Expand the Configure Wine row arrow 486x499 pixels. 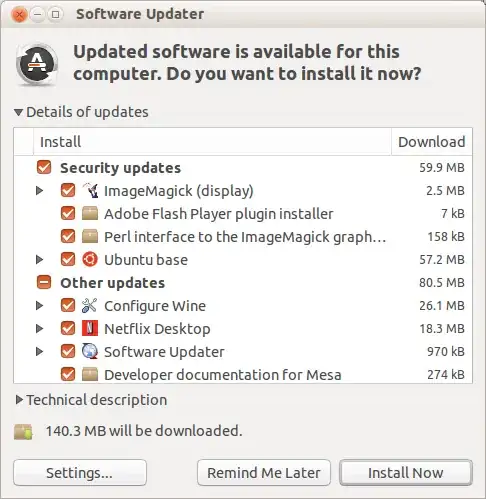39,305
